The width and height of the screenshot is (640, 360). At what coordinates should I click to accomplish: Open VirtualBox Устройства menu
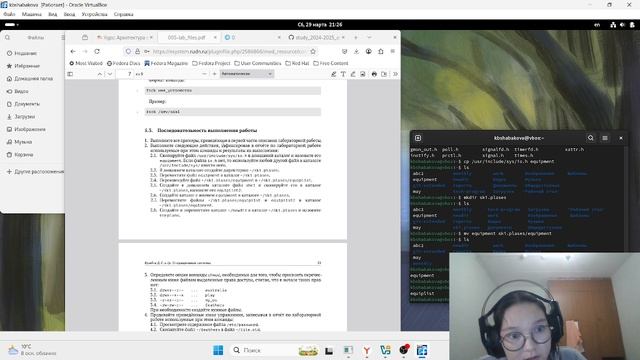tap(94, 14)
